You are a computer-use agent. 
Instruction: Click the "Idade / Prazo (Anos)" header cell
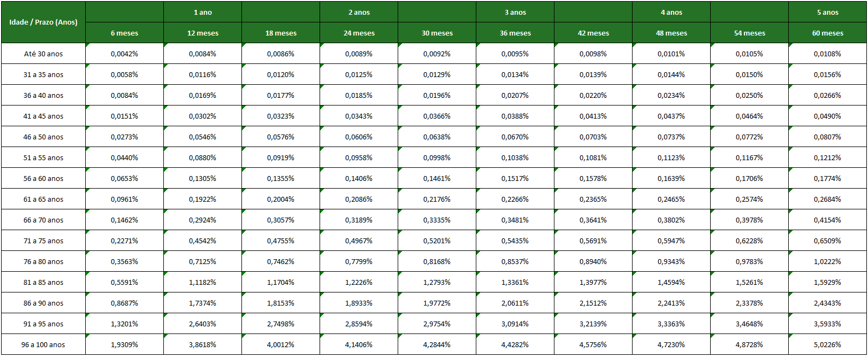tap(43, 22)
